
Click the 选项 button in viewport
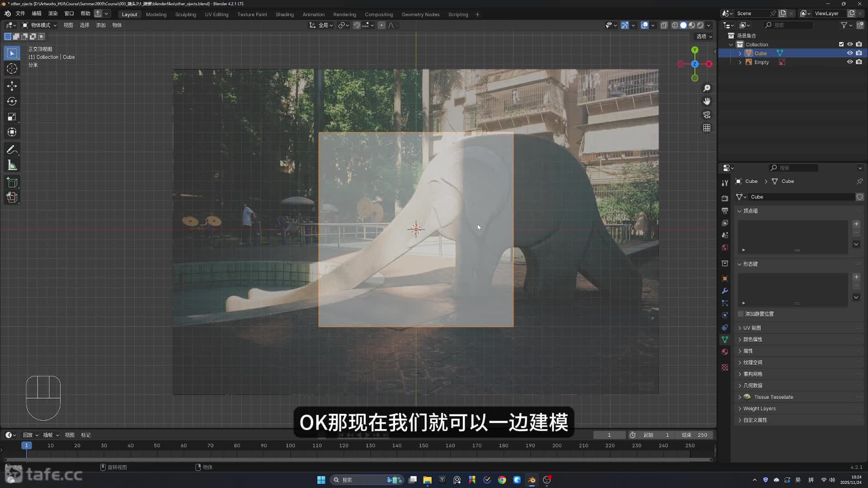(x=704, y=37)
